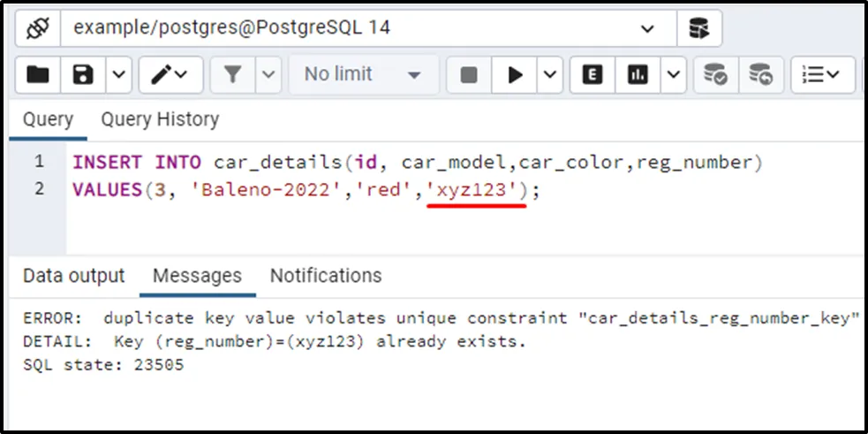Open file with the folder icon
The image size is (868, 434).
tap(38, 75)
